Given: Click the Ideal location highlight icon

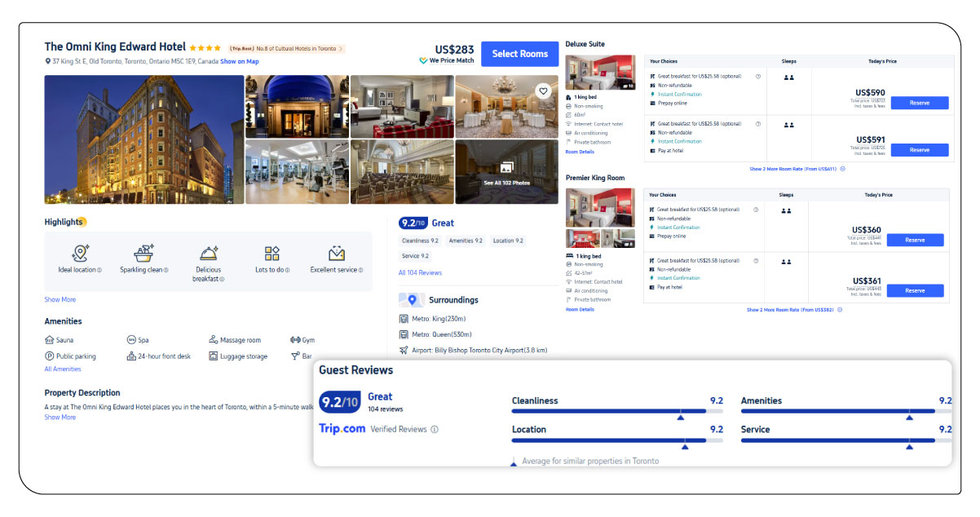Looking at the screenshot, I should pyautogui.click(x=80, y=253).
